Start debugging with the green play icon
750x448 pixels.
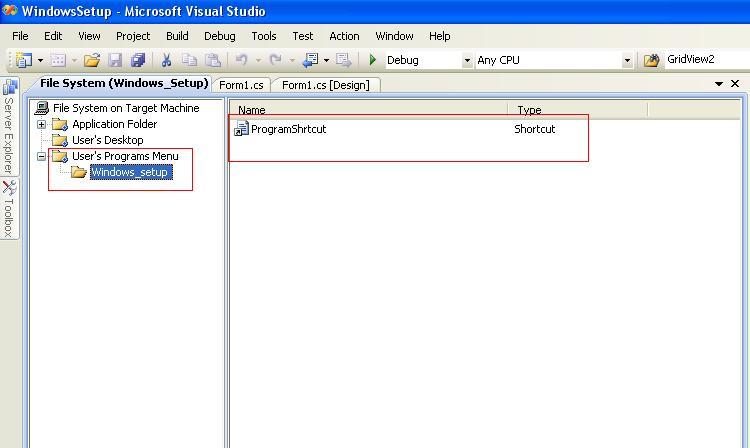[373, 60]
